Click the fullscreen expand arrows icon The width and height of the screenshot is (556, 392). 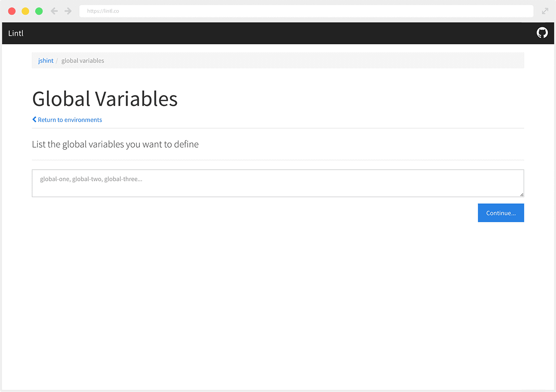coord(545,11)
